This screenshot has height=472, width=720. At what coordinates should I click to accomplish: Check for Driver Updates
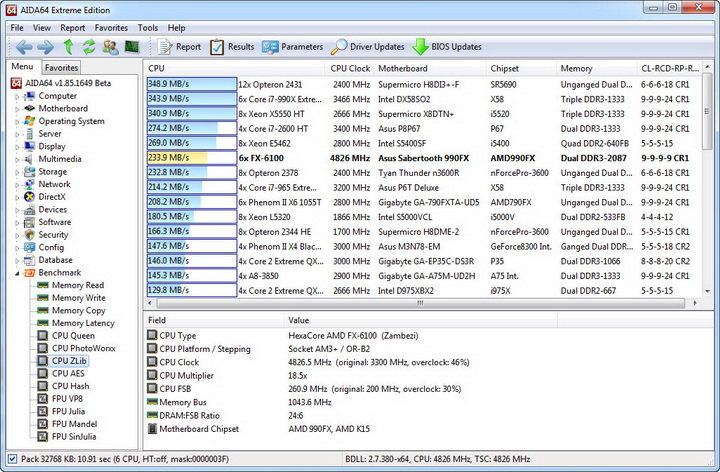368,47
